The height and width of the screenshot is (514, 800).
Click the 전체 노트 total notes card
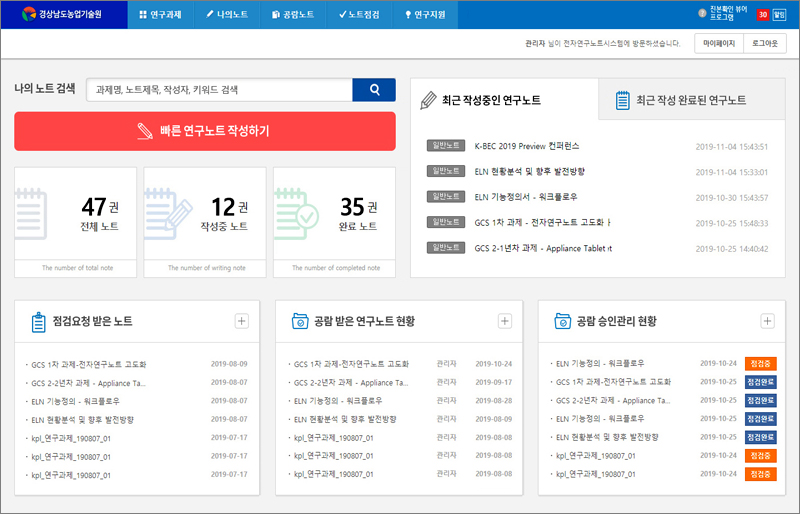tap(76, 221)
